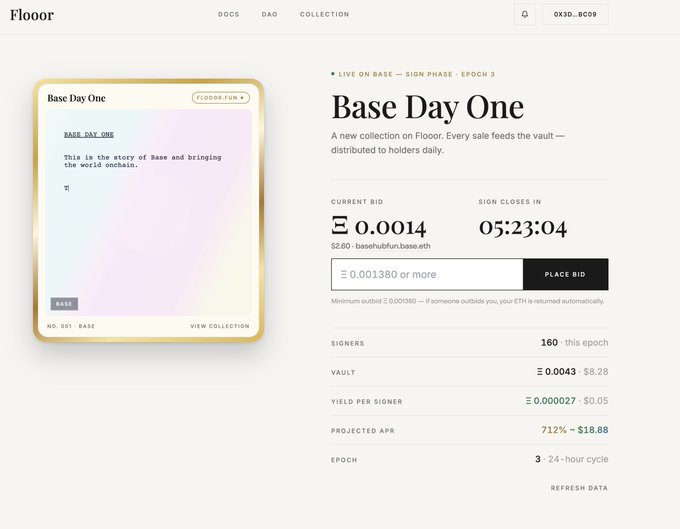Go to the DAO nav item
680x529 pixels.
pos(269,14)
